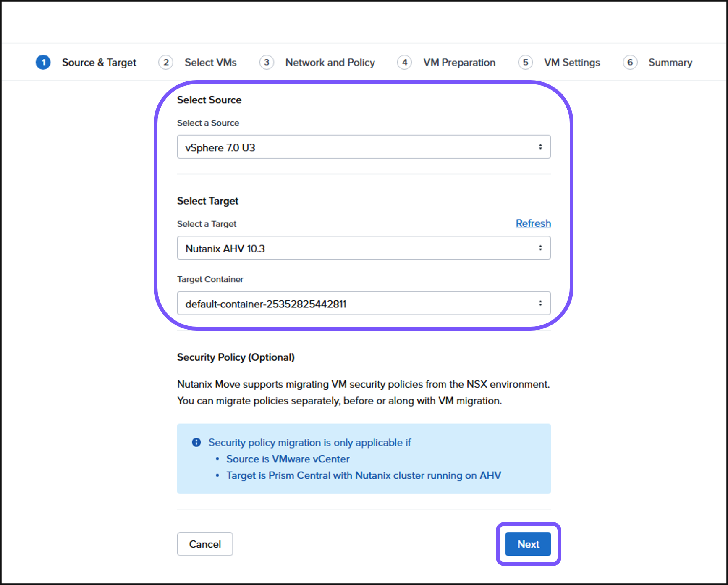Jump to Network and Policy step
The width and height of the screenshot is (728, 585).
click(330, 63)
